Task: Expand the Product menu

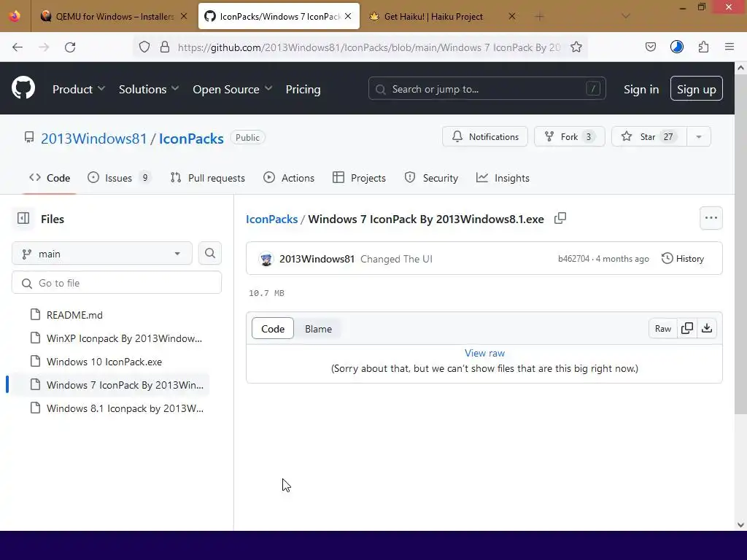Action: 79,89
